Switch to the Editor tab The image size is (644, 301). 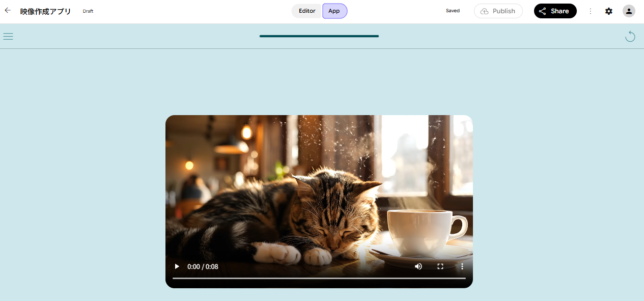[307, 11]
